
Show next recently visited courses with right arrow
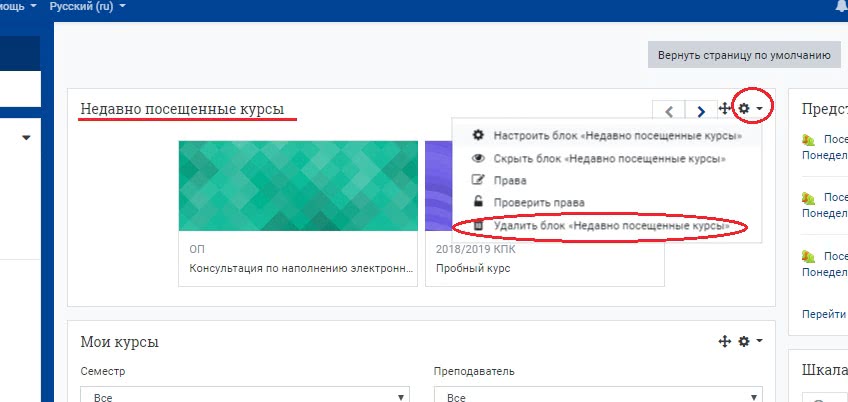pos(701,110)
